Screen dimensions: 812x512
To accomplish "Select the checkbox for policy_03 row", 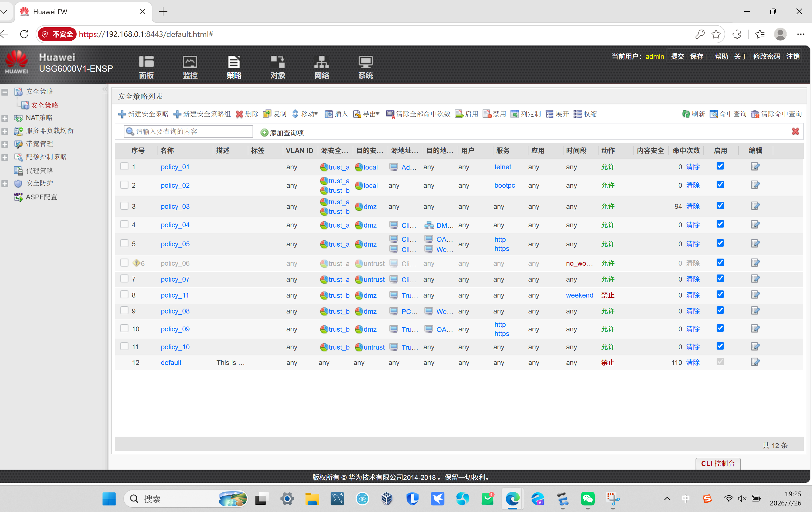I will pyautogui.click(x=124, y=206).
